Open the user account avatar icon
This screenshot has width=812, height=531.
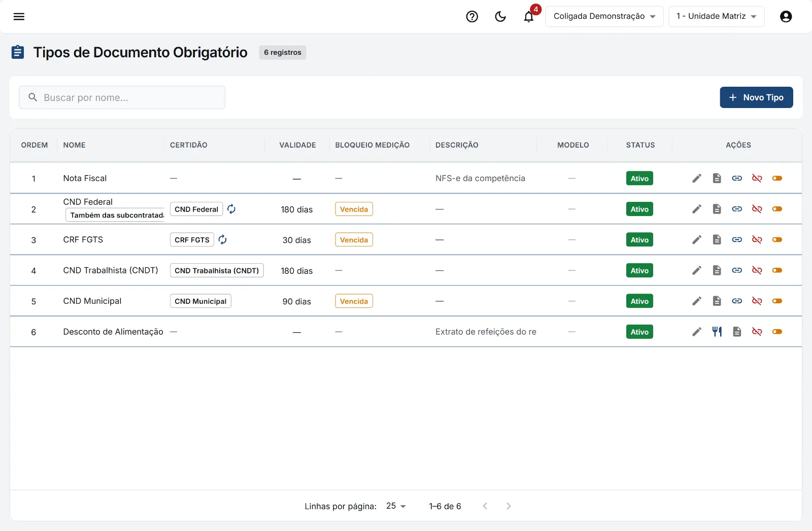point(786,17)
